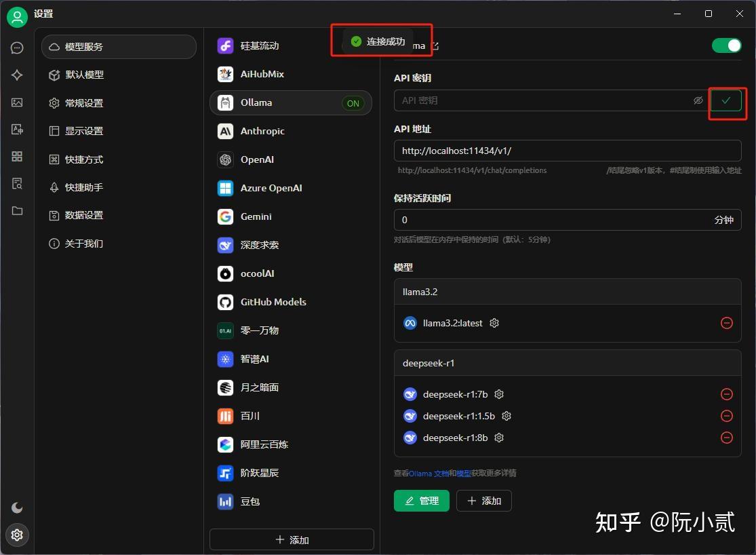The width and height of the screenshot is (756, 555).
Task: Remove the deepseek-r1:1.5b model
Action: click(727, 416)
